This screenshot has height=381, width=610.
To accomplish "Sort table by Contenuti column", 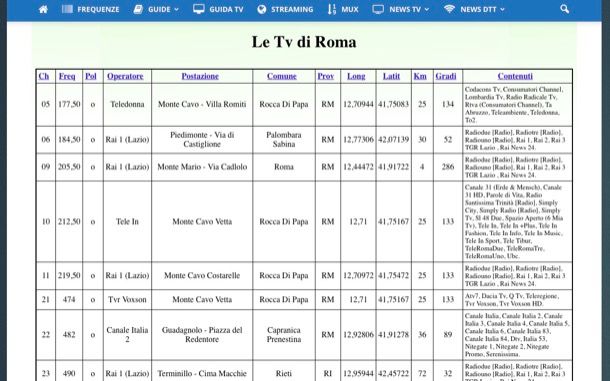I will pyautogui.click(x=515, y=76).
